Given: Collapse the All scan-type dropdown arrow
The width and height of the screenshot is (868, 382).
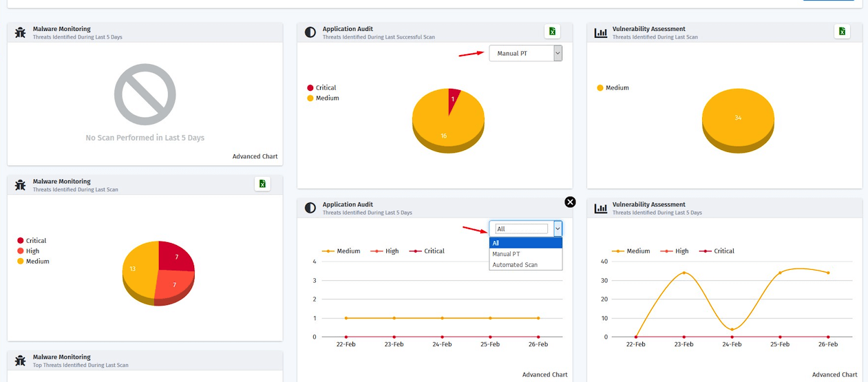Looking at the screenshot, I should pos(558,229).
